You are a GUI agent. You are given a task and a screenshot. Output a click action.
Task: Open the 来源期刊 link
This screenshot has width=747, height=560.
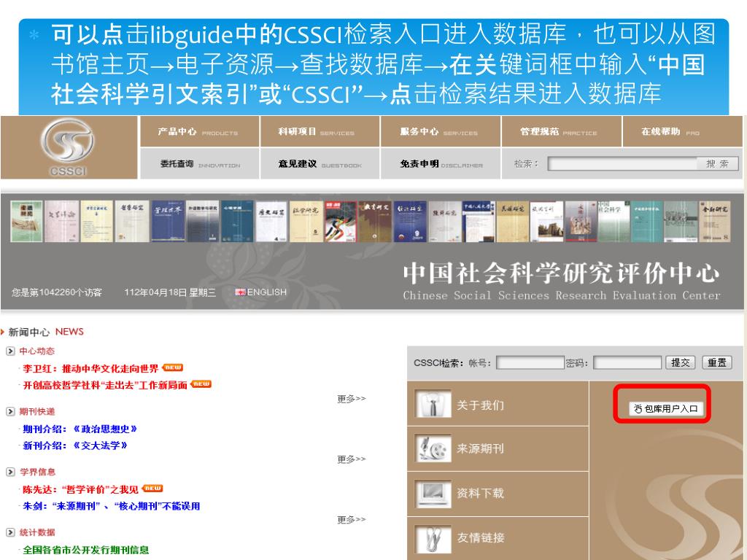point(480,448)
